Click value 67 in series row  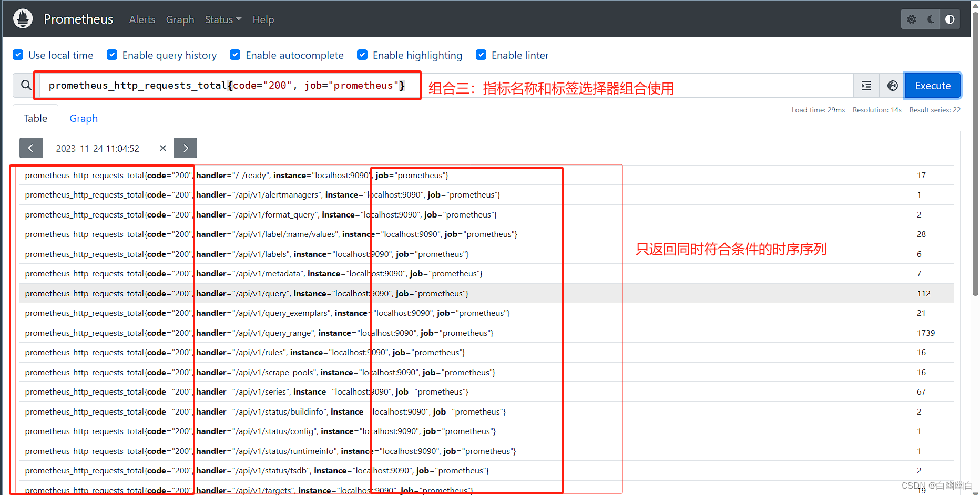tap(921, 391)
